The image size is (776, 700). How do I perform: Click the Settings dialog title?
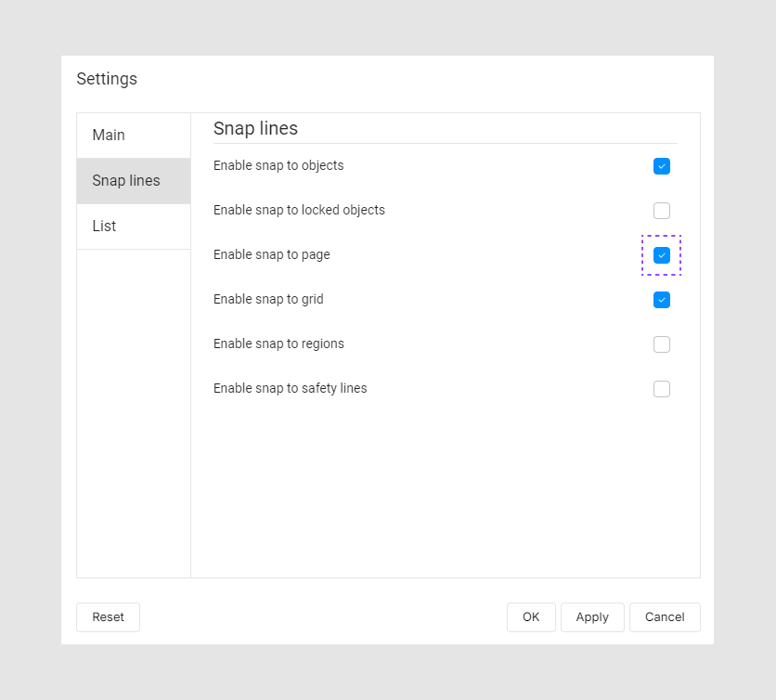point(107,80)
